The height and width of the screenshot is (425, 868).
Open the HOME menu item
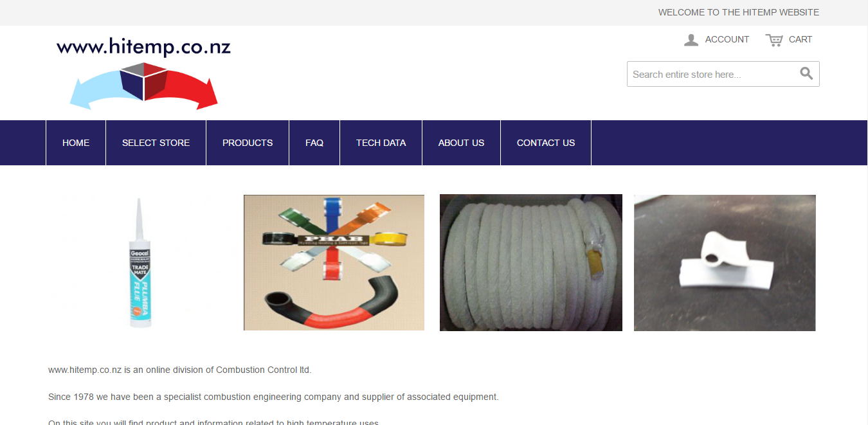point(76,143)
